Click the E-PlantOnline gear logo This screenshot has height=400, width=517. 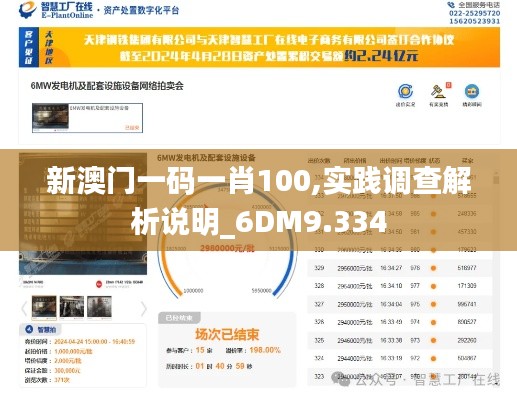[x=28, y=10]
